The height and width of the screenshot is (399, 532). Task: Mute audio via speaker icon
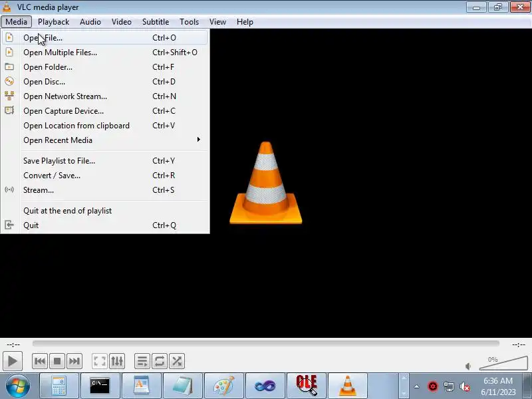468,366
